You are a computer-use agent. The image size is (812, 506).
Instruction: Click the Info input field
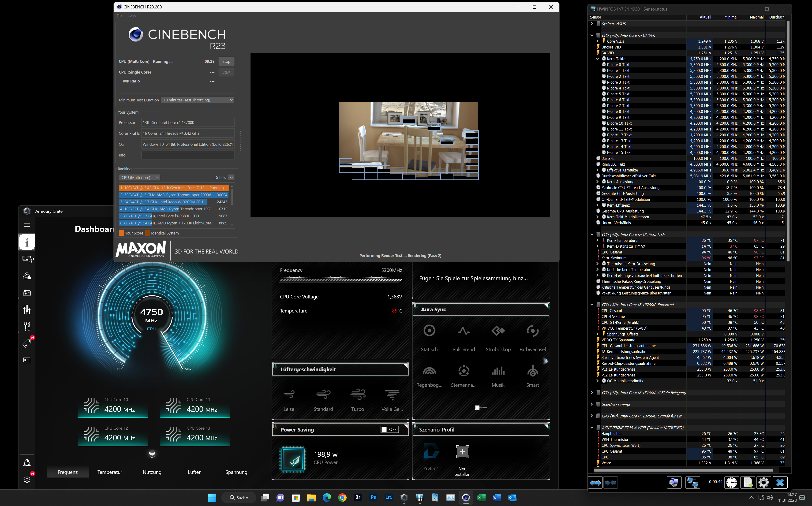[x=188, y=155]
